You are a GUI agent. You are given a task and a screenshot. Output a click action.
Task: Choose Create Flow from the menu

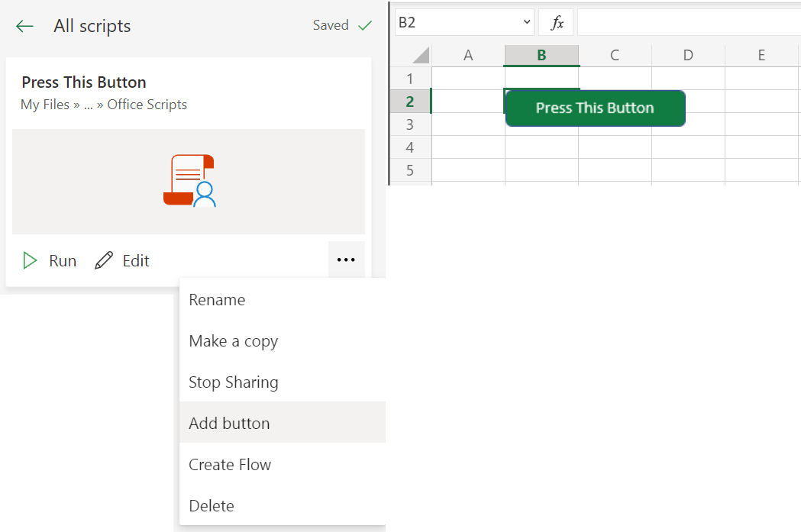230,465
